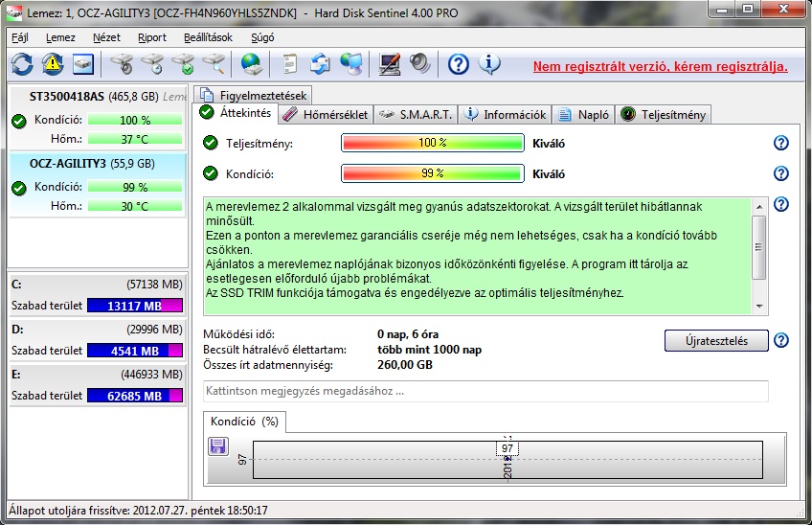812x525 pixels.
Task: Open the notepad report icon
Action: pos(289,64)
